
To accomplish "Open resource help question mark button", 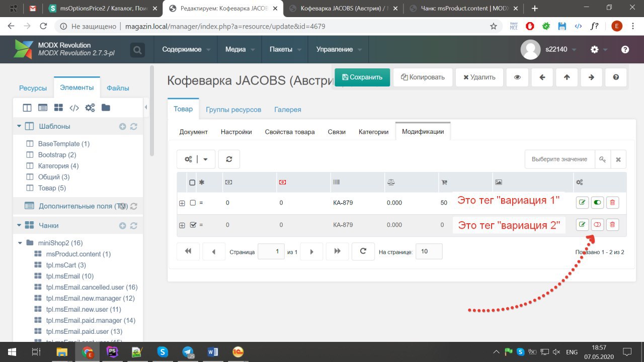I will [x=616, y=77].
